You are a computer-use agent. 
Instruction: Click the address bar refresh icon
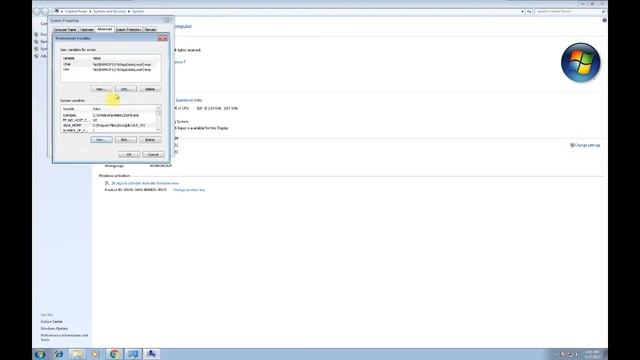tap(529, 11)
